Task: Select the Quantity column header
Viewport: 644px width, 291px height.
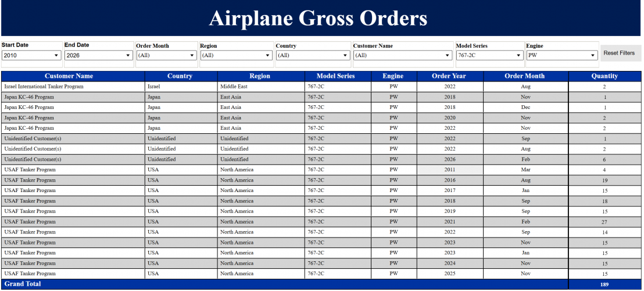Action: coord(604,76)
